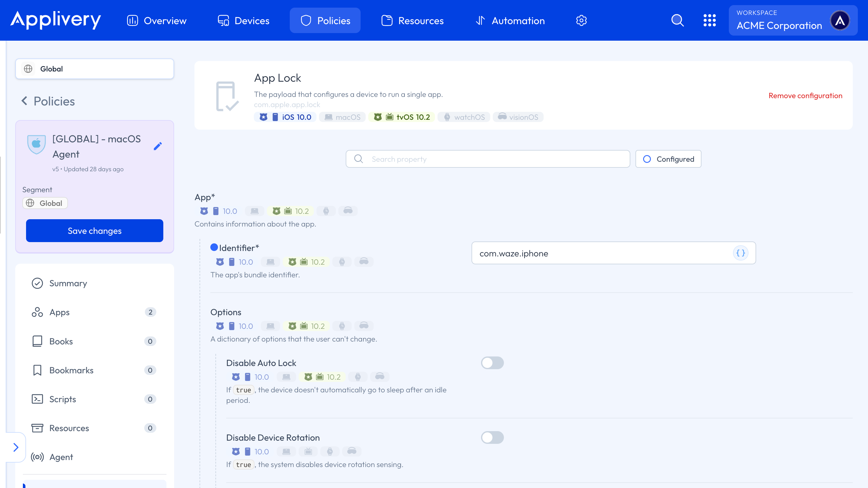Open the Bookmarks section in sidebar
Viewport: 868px width, 488px height.
click(x=71, y=370)
